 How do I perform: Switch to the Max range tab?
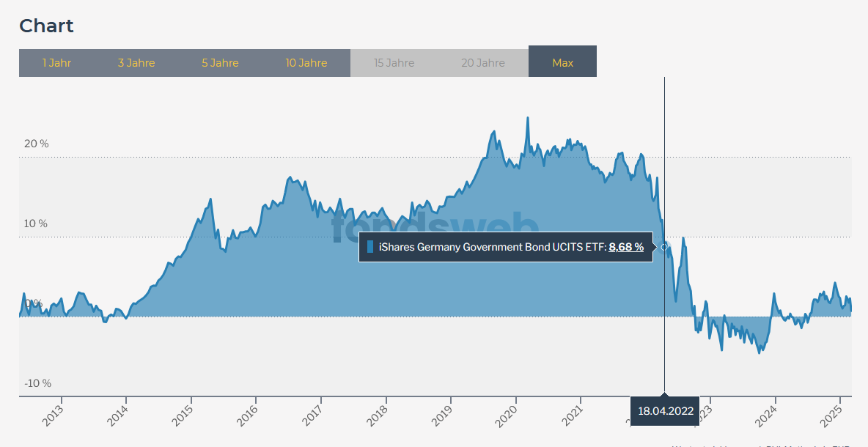[562, 62]
